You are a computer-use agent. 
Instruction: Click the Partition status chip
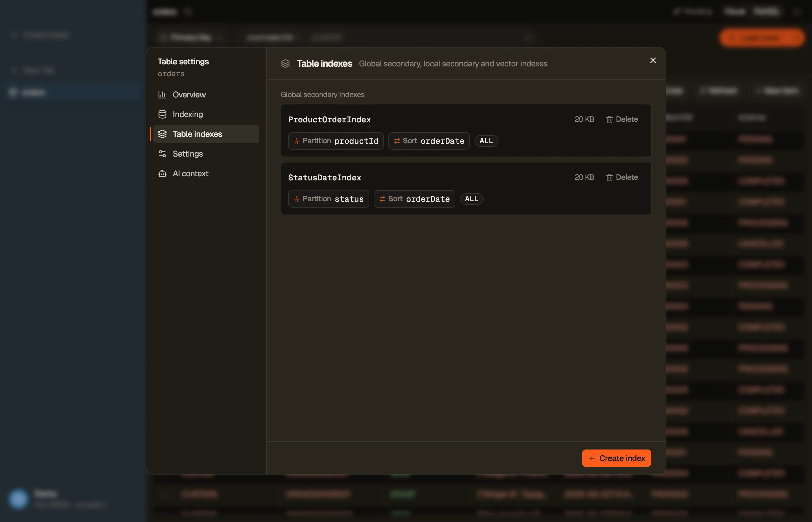click(x=328, y=199)
